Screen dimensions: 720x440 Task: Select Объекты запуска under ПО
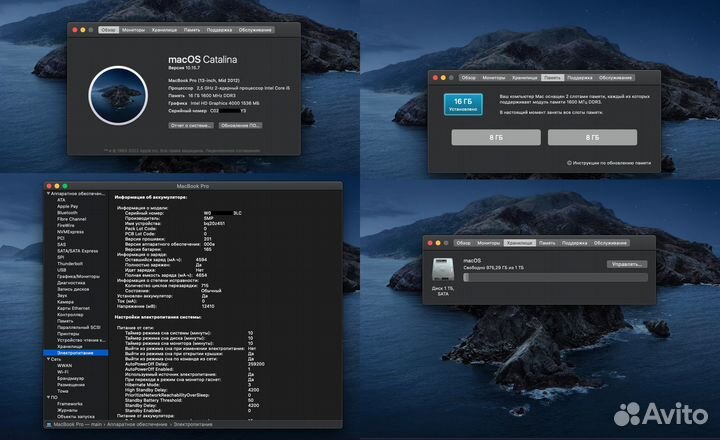coord(76,417)
